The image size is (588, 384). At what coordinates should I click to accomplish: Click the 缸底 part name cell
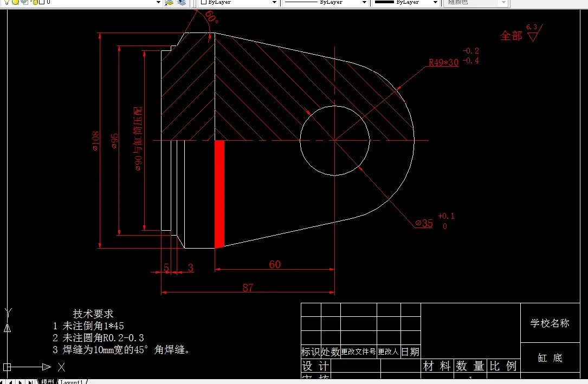point(550,358)
